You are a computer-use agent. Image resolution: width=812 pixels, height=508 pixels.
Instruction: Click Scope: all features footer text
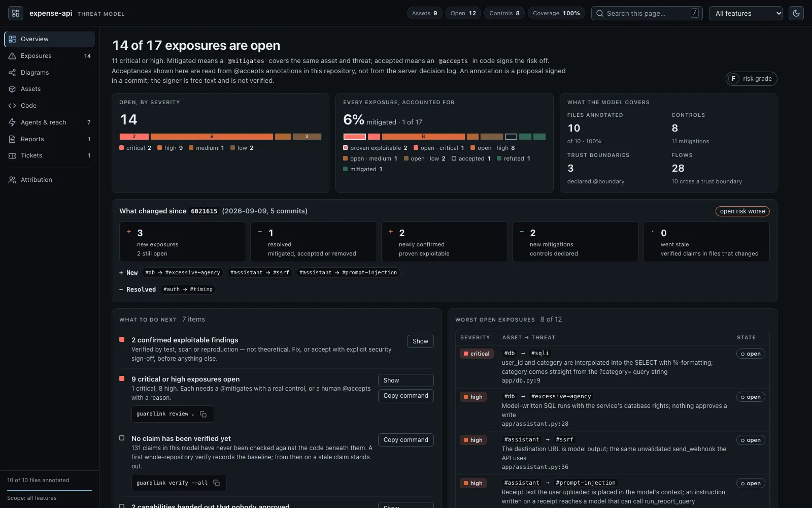[32, 498]
